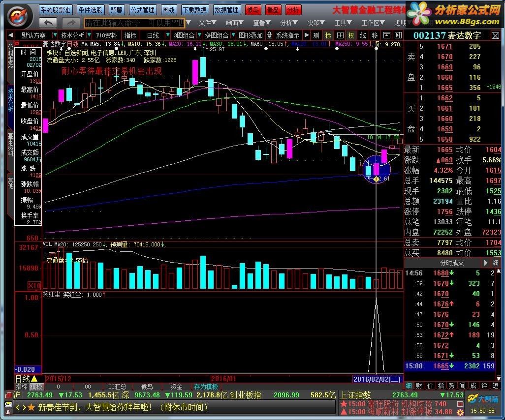Click the red 候鸟 button

click(x=253, y=10)
